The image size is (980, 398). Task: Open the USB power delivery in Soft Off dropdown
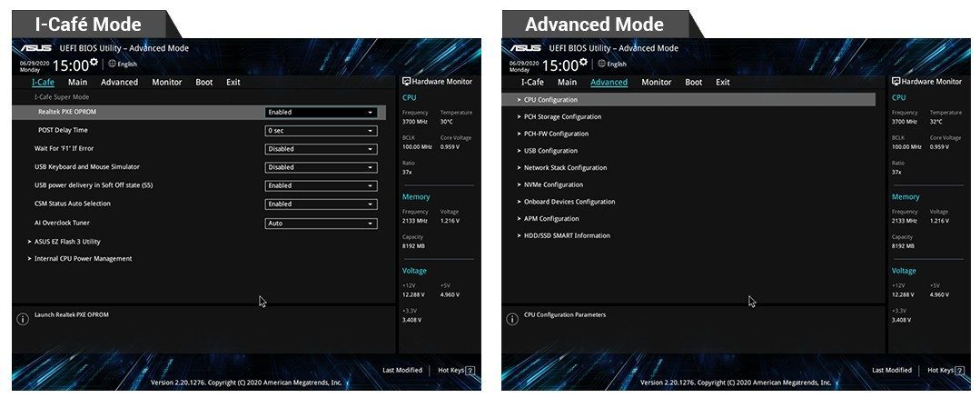pos(322,185)
